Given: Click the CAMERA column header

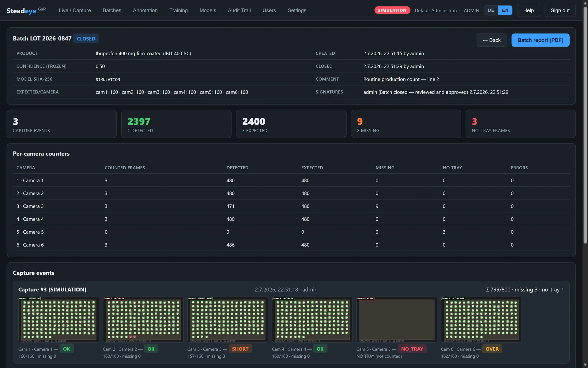Looking at the screenshot, I should [26, 168].
